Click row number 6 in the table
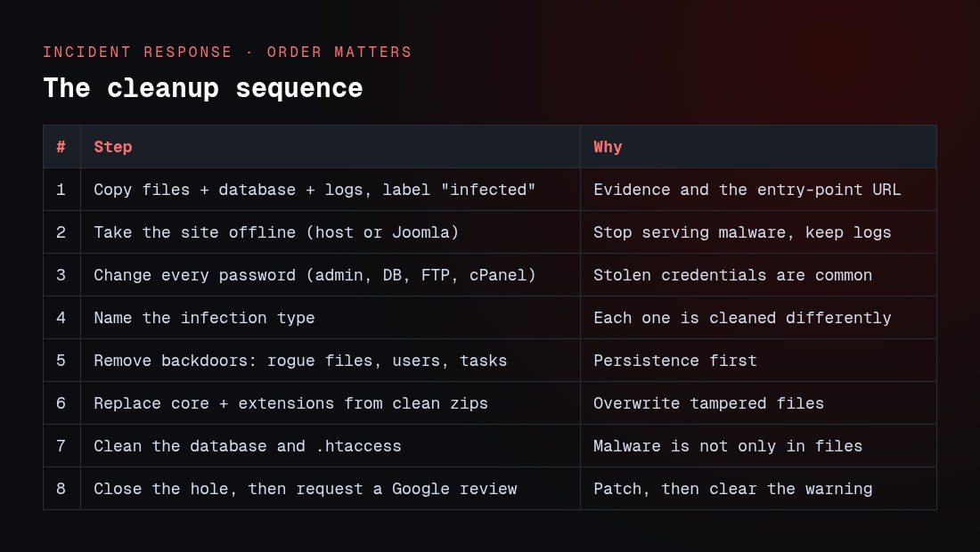980x552 pixels. (61, 402)
